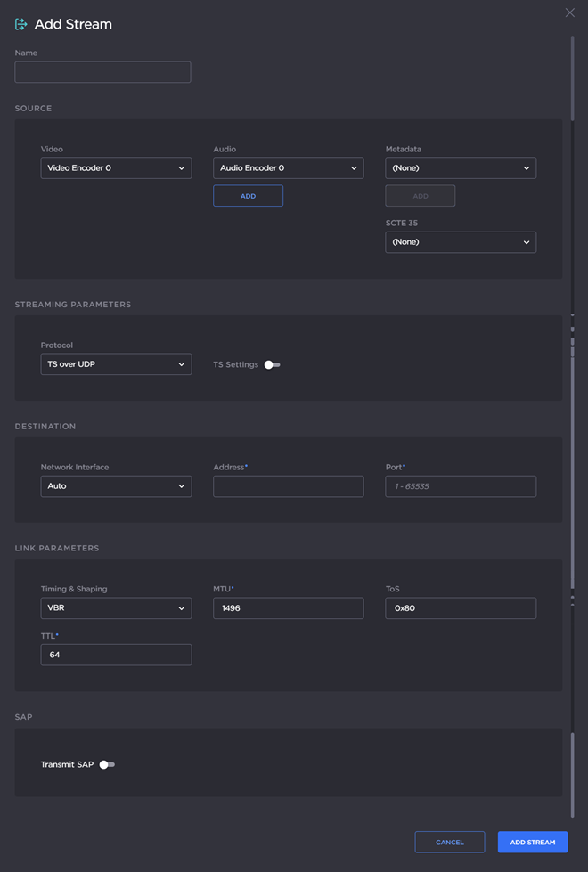588x872 pixels.
Task: Open the Audio Encoder 0 dropdown
Action: [x=288, y=167]
